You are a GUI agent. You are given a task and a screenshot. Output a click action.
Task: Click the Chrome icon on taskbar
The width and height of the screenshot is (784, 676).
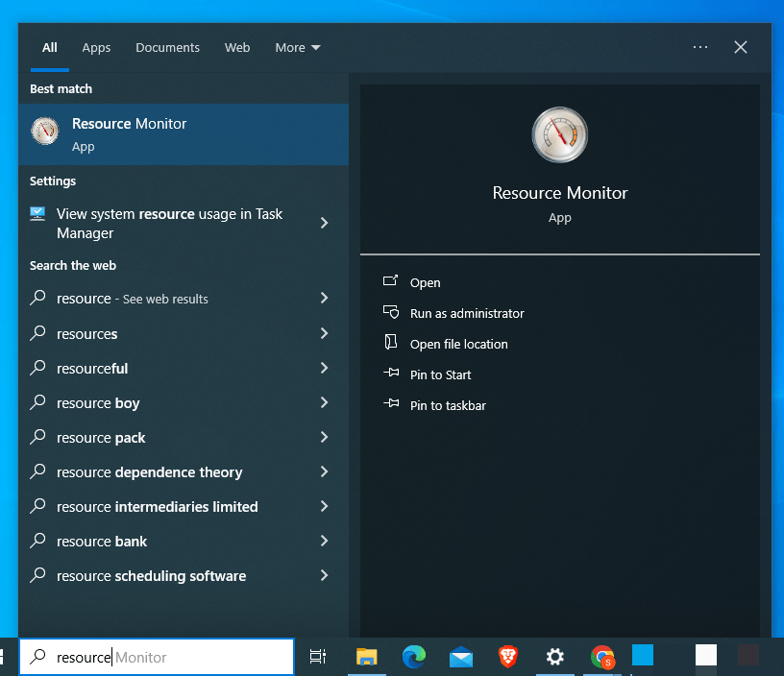click(602, 657)
